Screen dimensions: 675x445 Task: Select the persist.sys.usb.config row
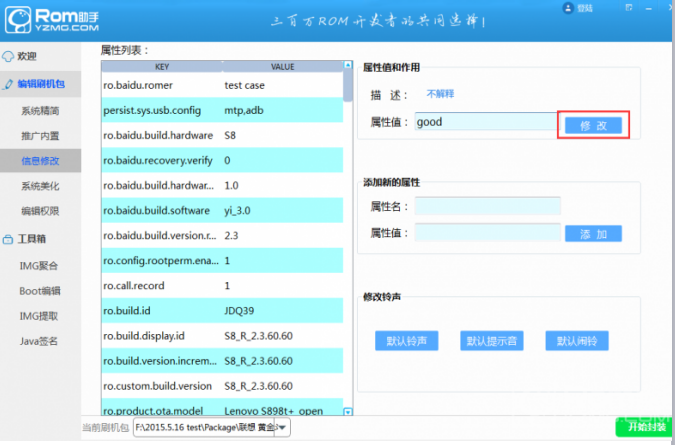click(x=222, y=110)
